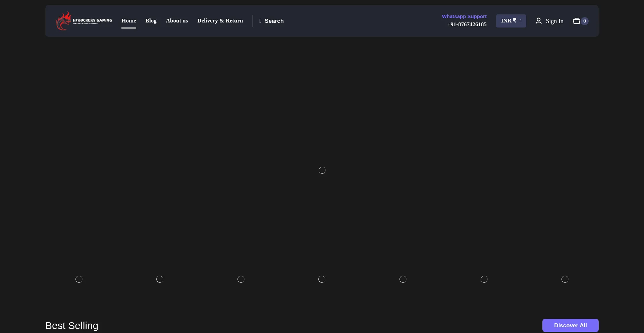Click the Sign In link
Viewport: 644px width, 333px height.
[x=554, y=21]
